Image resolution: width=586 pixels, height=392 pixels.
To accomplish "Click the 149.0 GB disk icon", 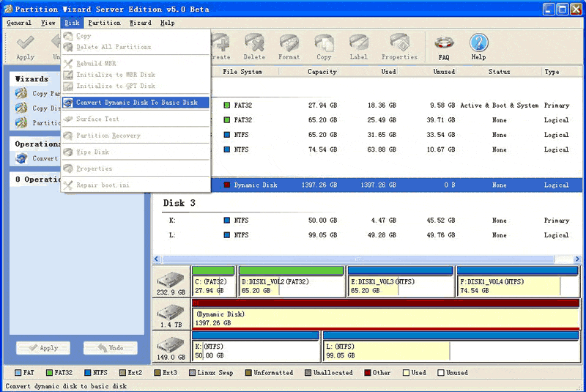I will pos(171,344).
